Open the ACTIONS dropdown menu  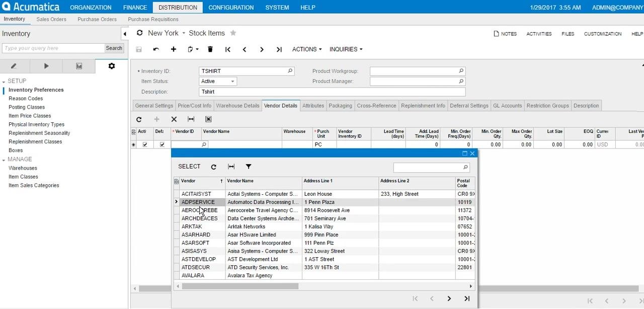(307, 49)
